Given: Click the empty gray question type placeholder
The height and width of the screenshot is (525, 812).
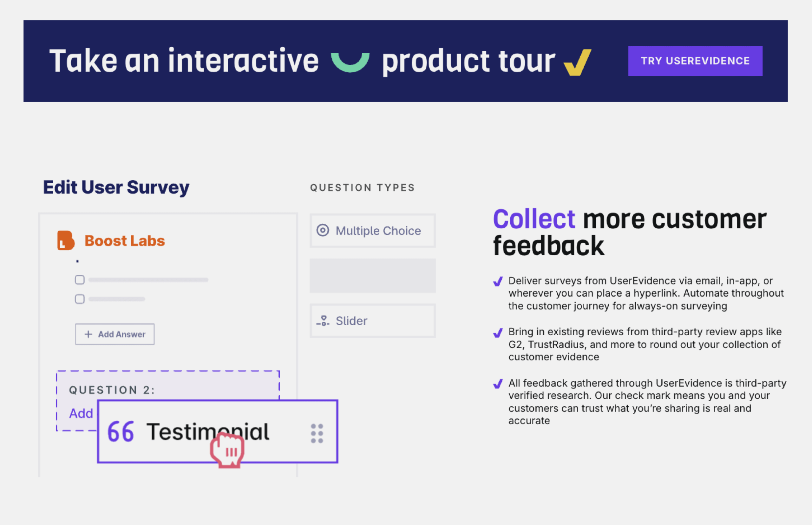Looking at the screenshot, I should (373, 276).
